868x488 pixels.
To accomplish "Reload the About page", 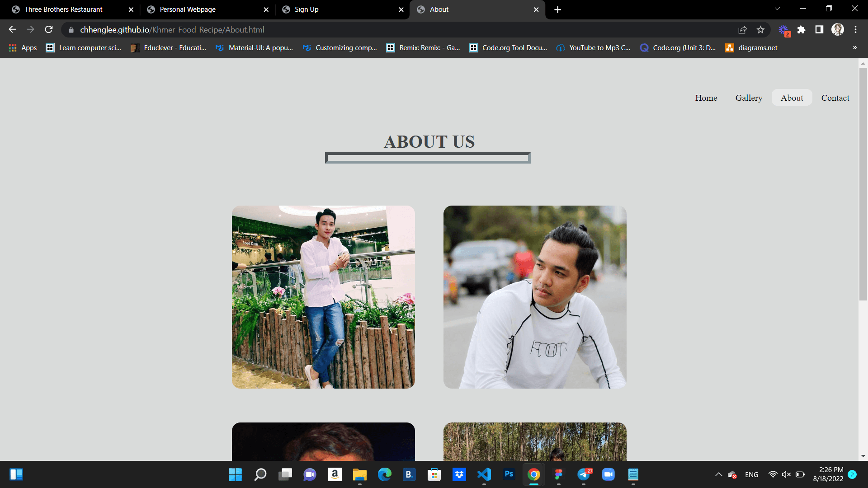I will coord(49,29).
